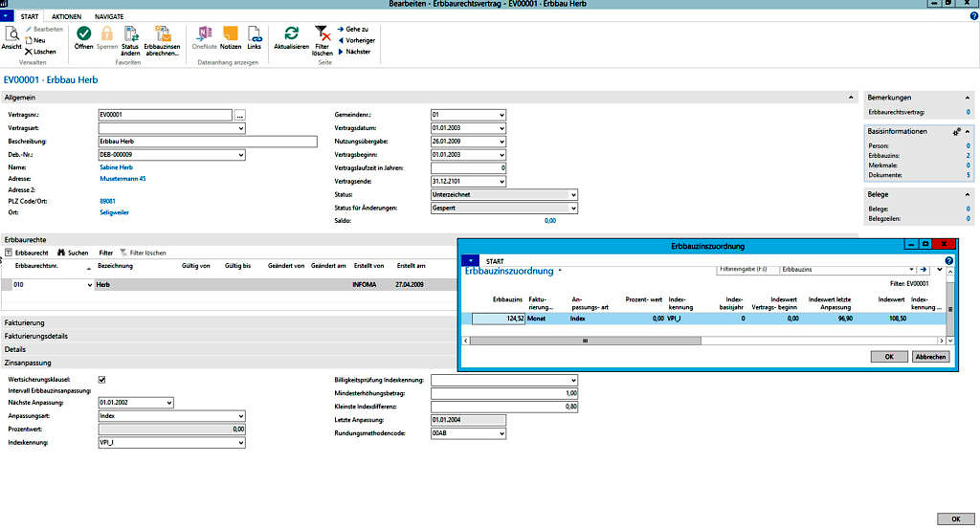This screenshot has width=980, height=529.
Task: Click the Status ändern icon
Action: (x=130, y=34)
